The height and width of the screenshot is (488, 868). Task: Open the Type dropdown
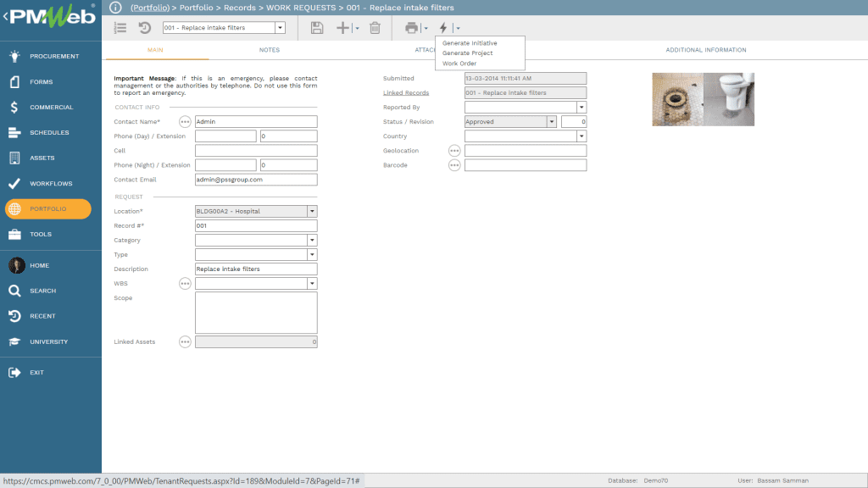(312, 254)
